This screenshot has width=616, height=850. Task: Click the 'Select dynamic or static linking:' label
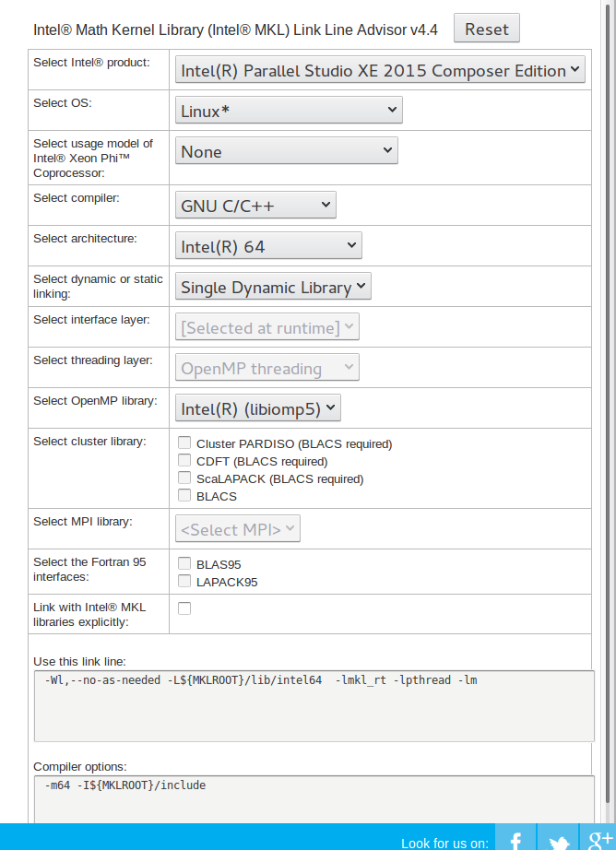click(x=98, y=286)
